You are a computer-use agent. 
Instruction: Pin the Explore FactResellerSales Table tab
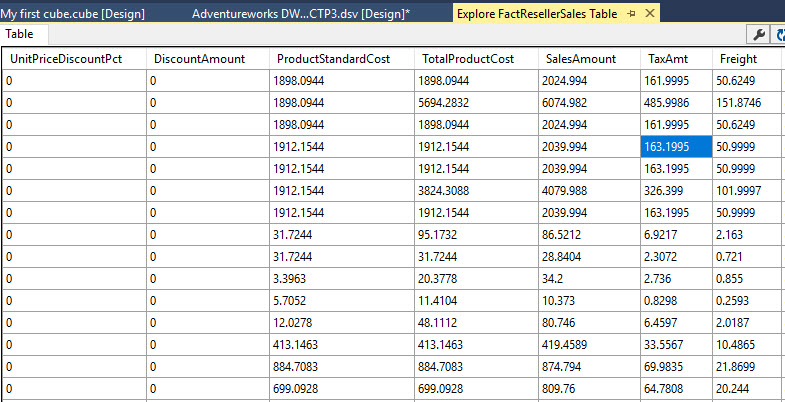click(632, 14)
